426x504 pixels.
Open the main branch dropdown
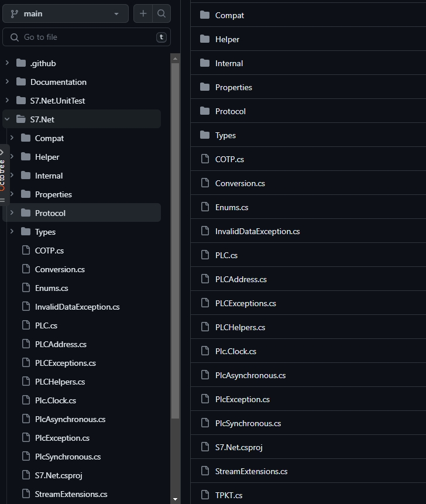pyautogui.click(x=65, y=13)
